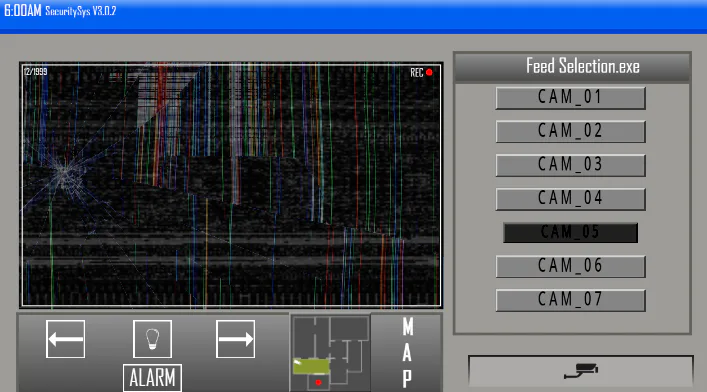Switch feed to CAM_02
This screenshot has width=707, height=392.
pos(570,131)
